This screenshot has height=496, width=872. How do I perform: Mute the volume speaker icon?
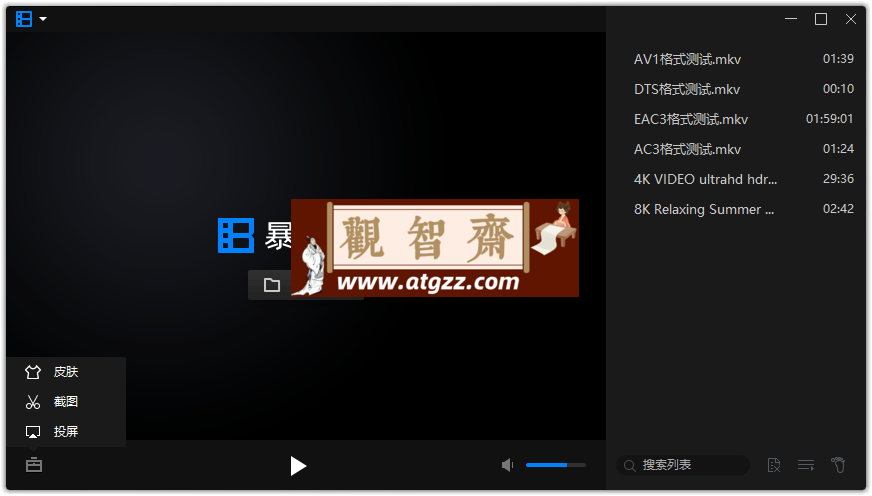507,465
